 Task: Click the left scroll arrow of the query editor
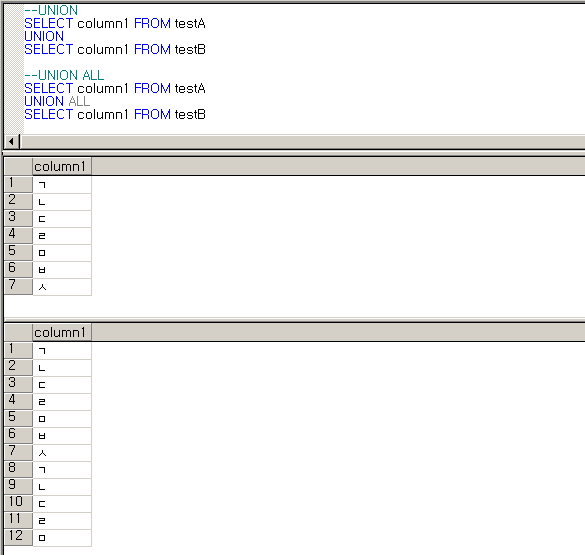pyautogui.click(x=11, y=142)
